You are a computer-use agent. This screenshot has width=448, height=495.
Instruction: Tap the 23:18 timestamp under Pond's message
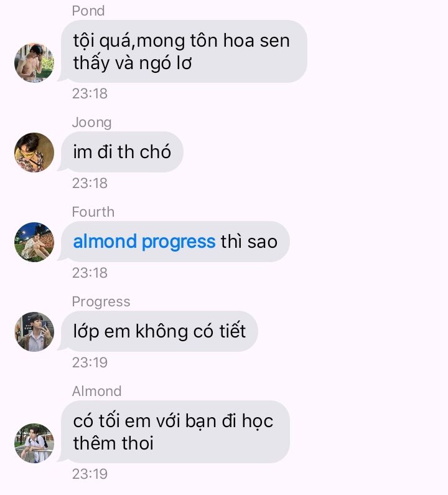[x=90, y=93]
